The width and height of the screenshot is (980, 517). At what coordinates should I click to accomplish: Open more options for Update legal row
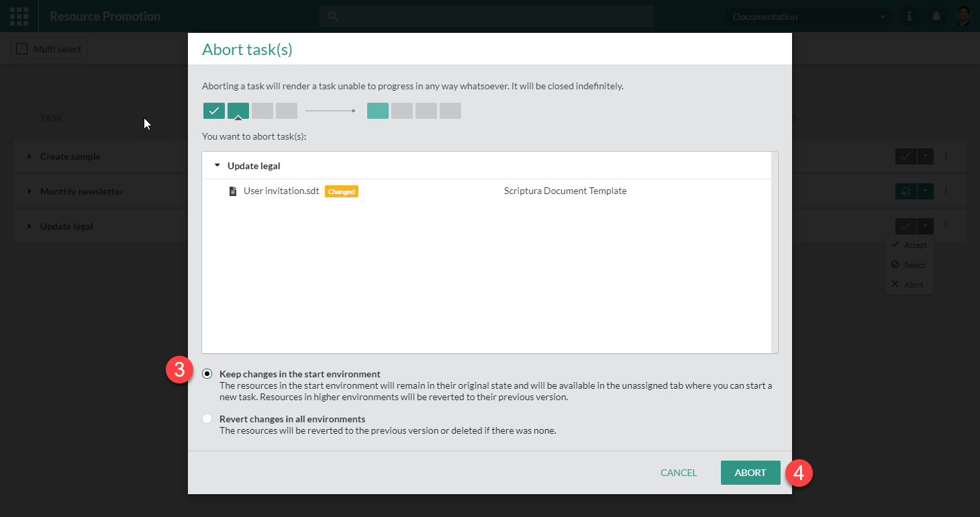point(946,226)
